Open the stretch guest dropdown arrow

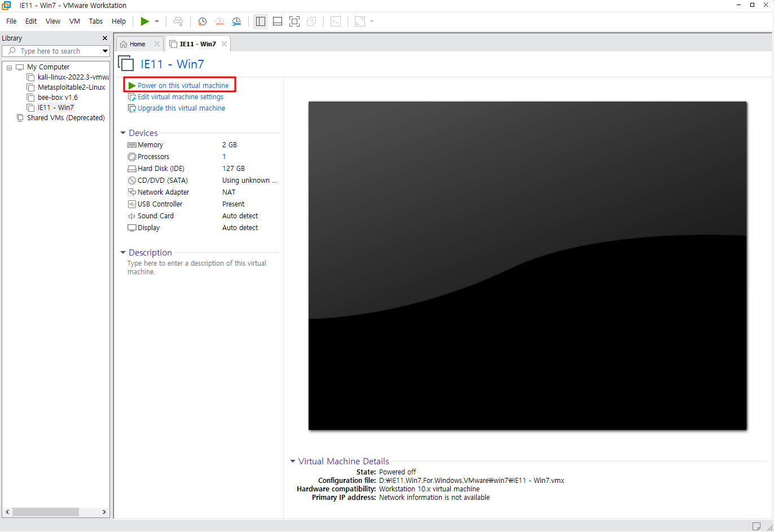coord(372,21)
